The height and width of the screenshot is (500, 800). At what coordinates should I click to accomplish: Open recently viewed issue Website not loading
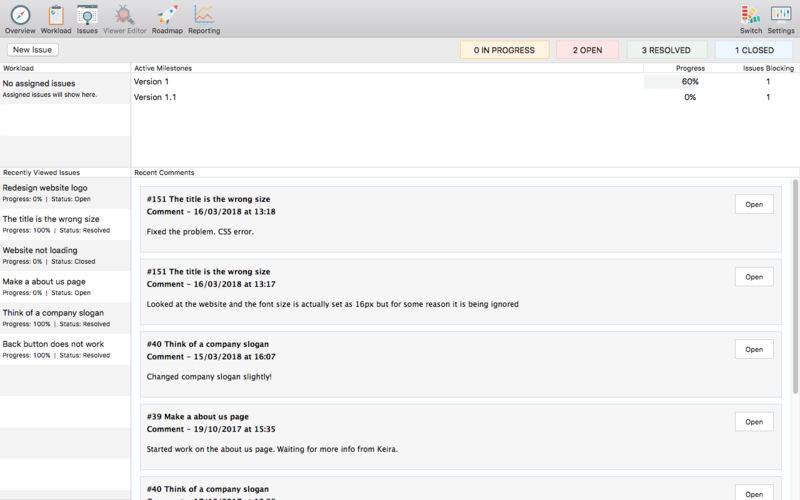click(x=65, y=255)
